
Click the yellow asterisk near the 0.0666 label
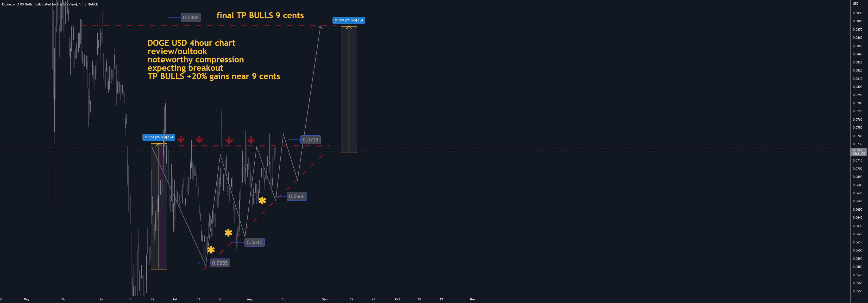click(x=262, y=201)
